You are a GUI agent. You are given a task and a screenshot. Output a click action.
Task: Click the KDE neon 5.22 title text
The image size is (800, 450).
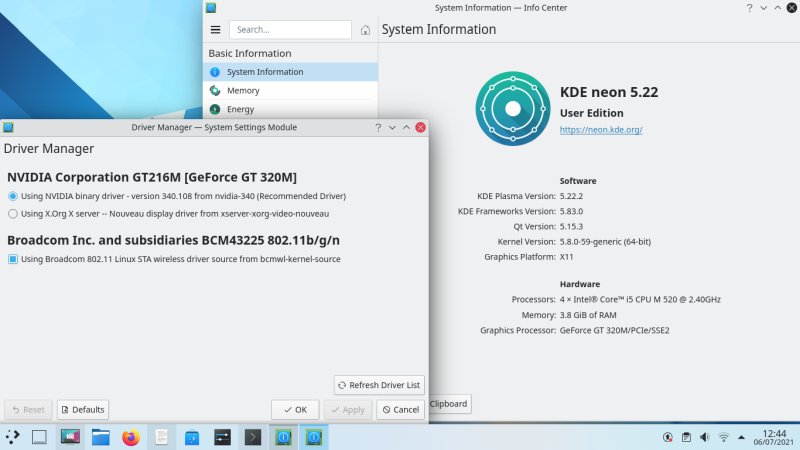[x=609, y=92]
